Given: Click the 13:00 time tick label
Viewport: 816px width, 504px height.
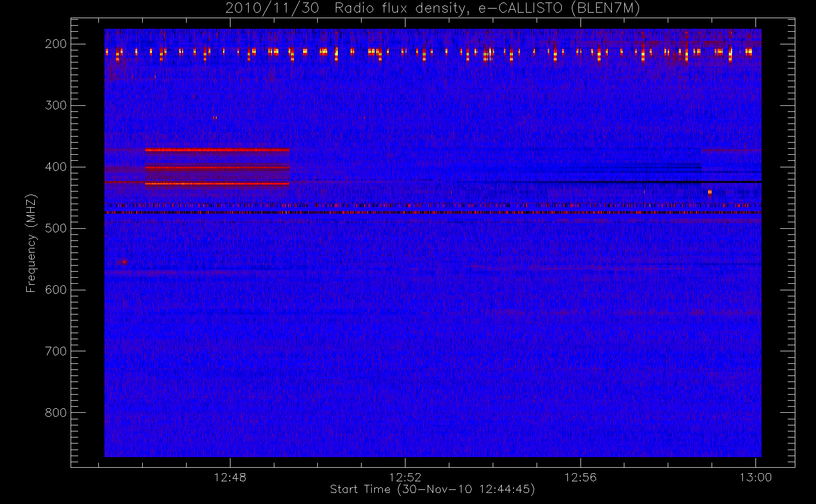Looking at the screenshot, I should click(x=755, y=477).
